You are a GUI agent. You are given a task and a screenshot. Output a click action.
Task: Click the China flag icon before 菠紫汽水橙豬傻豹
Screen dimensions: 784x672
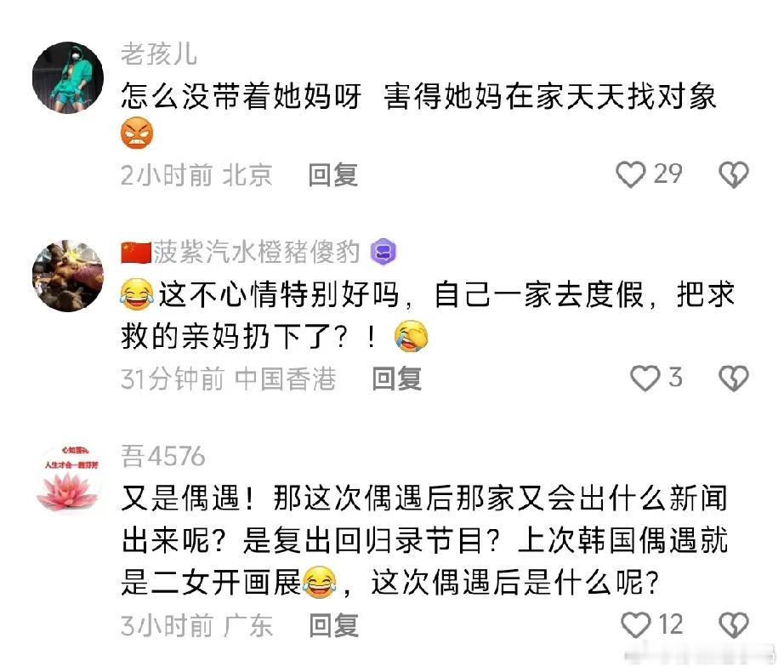(x=136, y=252)
